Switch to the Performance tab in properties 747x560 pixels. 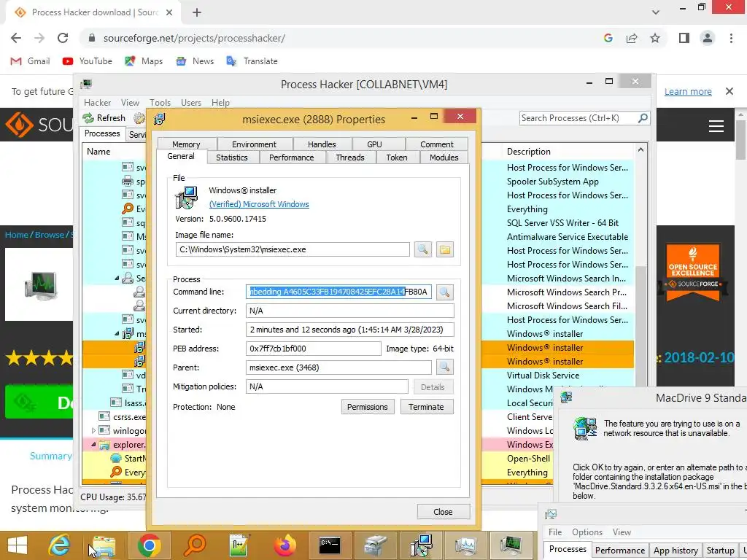[x=292, y=157]
